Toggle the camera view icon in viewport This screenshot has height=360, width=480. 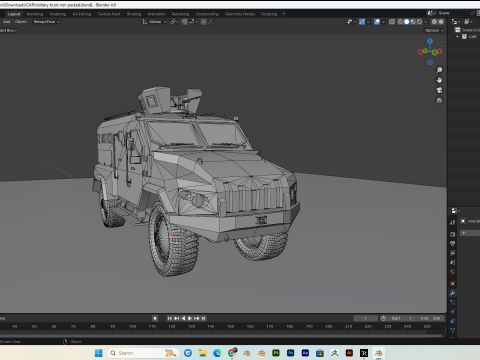[x=439, y=90]
